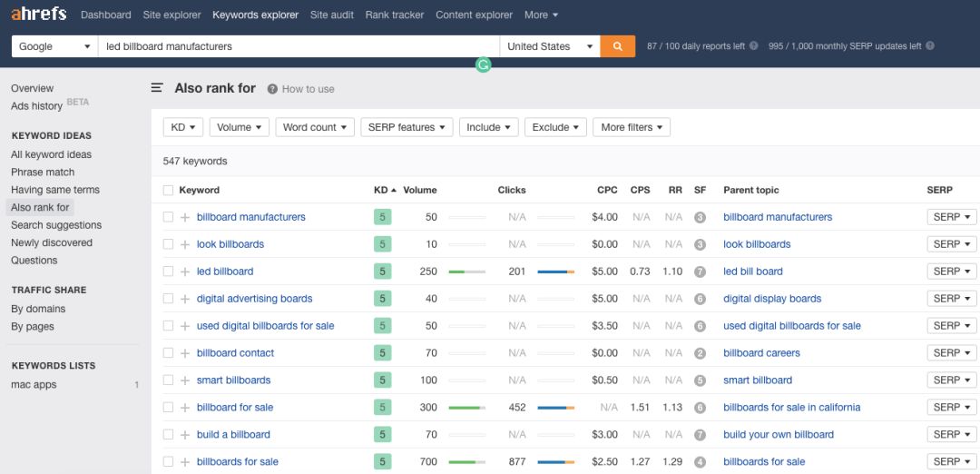Click volume bar in 'led billboard' row
The width and height of the screenshot is (980, 474).
click(x=467, y=272)
